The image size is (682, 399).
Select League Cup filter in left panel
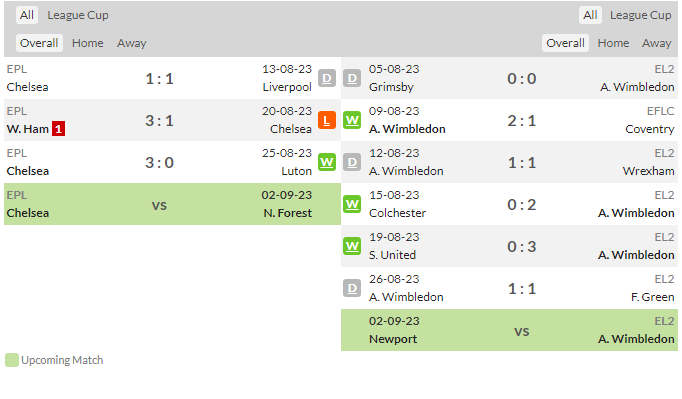coord(78,15)
